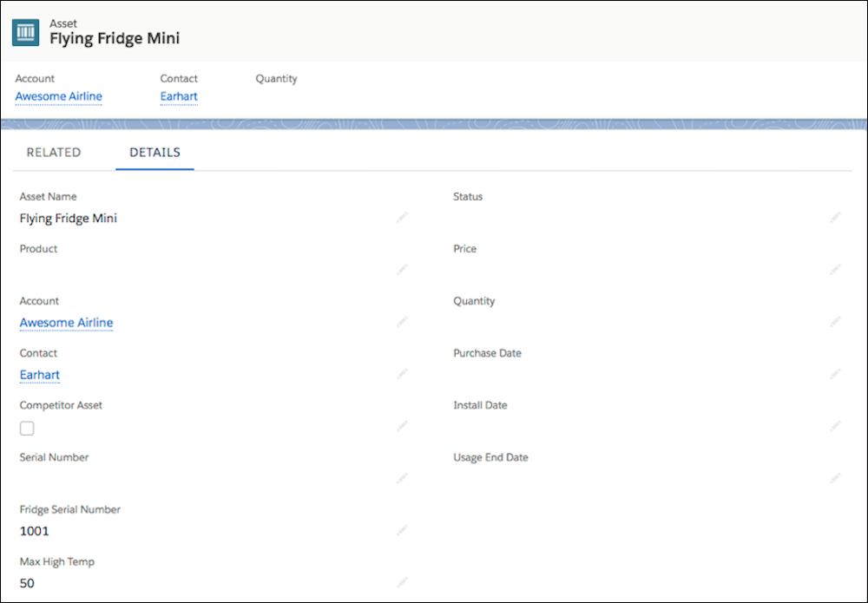Click the Serial Number field label

tap(54, 457)
